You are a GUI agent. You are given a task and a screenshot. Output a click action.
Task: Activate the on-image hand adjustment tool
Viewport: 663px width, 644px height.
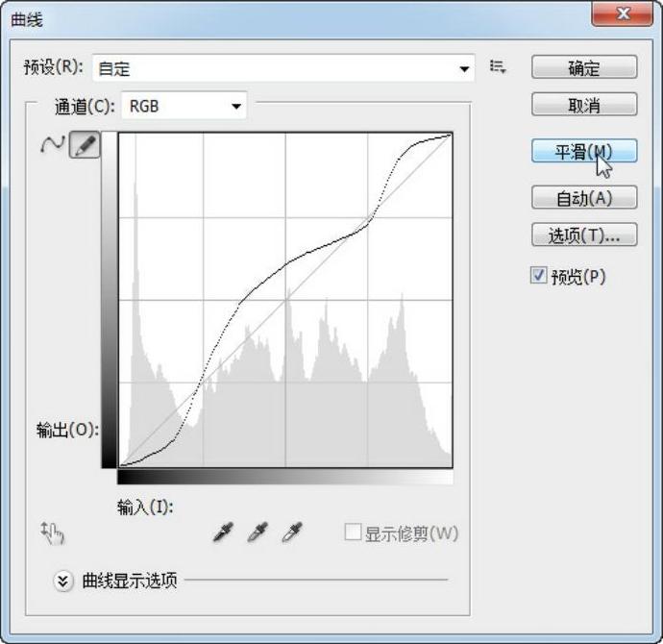click(x=53, y=533)
